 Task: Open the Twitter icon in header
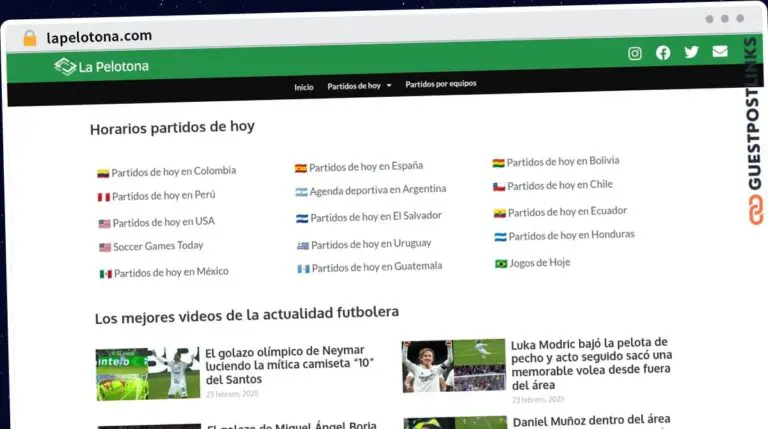pyautogui.click(x=691, y=52)
